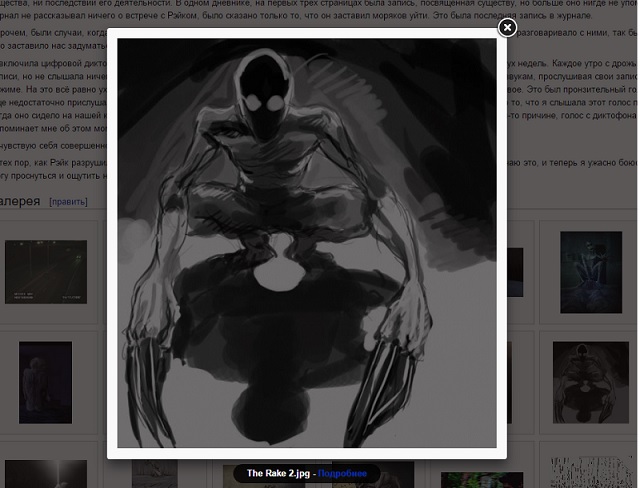Viewport: 640px width, 488px height.
Task: Close the image lightbox with the X button
Action: pos(507,28)
